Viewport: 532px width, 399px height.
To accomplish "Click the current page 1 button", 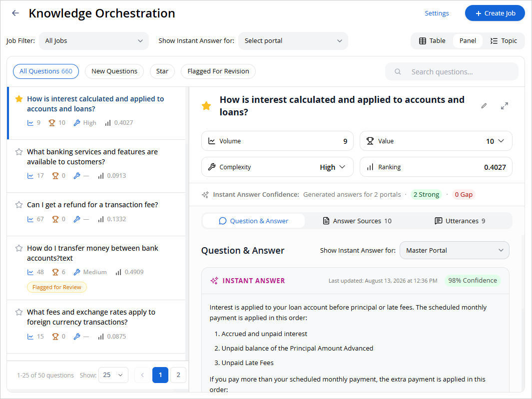I will coord(160,375).
